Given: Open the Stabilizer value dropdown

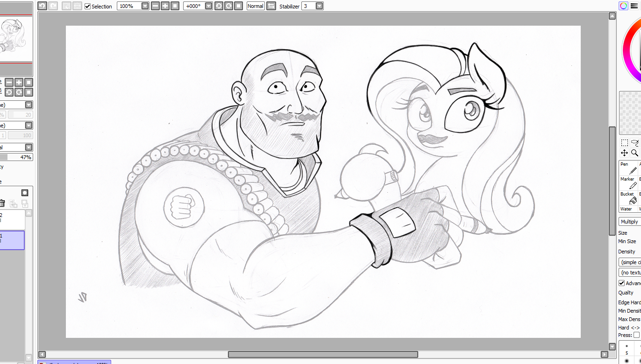Looking at the screenshot, I should point(319,6).
